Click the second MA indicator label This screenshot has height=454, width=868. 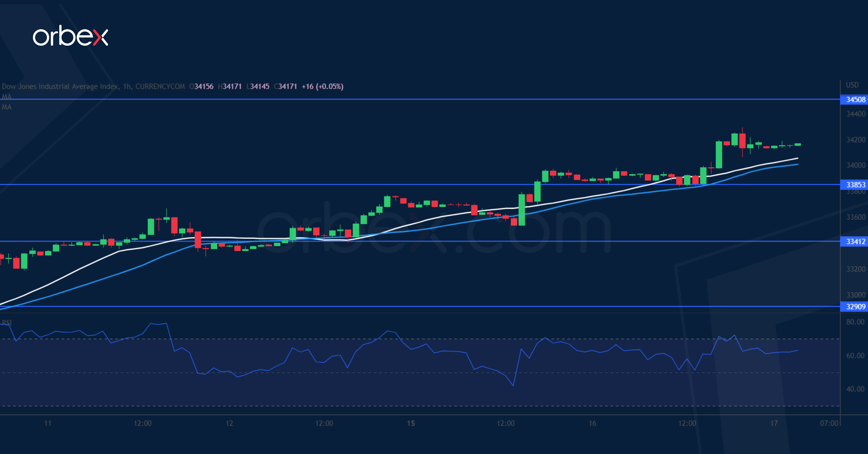[x=7, y=107]
